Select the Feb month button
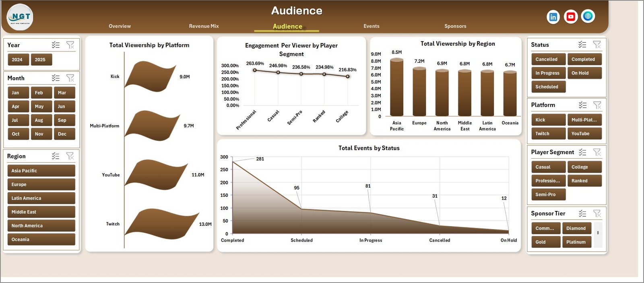Screen dimensions: 644x283 point(41,93)
